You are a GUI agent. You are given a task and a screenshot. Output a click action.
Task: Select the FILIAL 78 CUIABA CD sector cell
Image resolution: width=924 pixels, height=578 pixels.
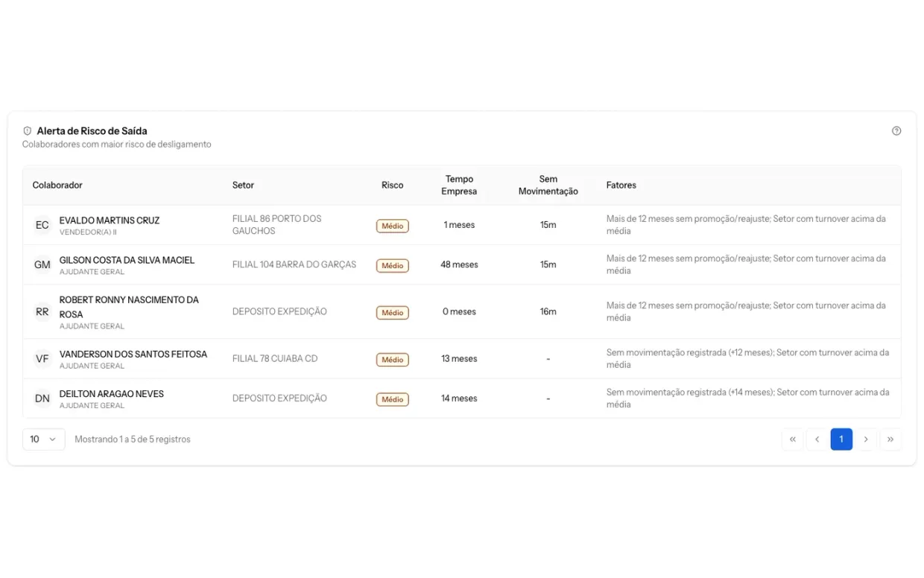point(275,359)
